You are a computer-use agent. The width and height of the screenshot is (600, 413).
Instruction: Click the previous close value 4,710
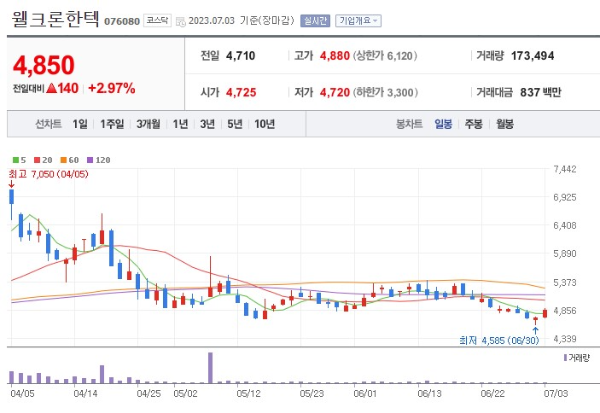click(240, 56)
